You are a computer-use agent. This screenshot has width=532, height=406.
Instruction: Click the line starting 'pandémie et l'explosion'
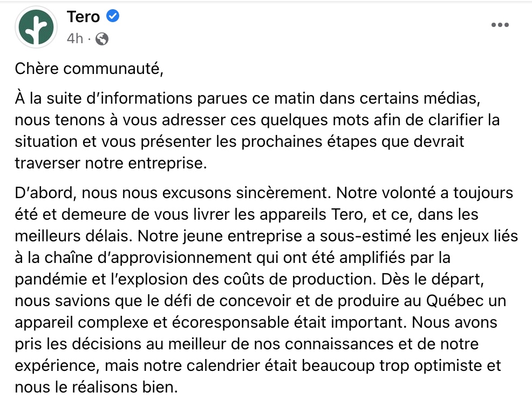click(249, 279)
